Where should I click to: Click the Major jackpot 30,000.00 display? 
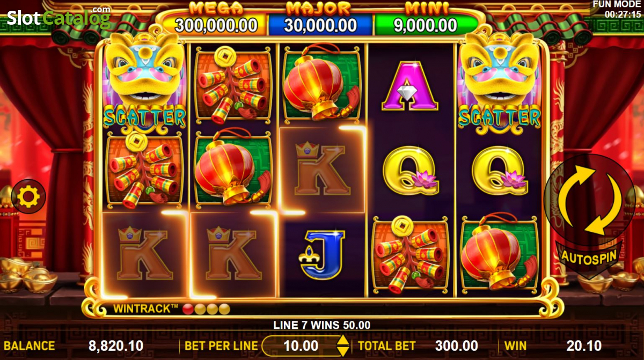coord(320,25)
